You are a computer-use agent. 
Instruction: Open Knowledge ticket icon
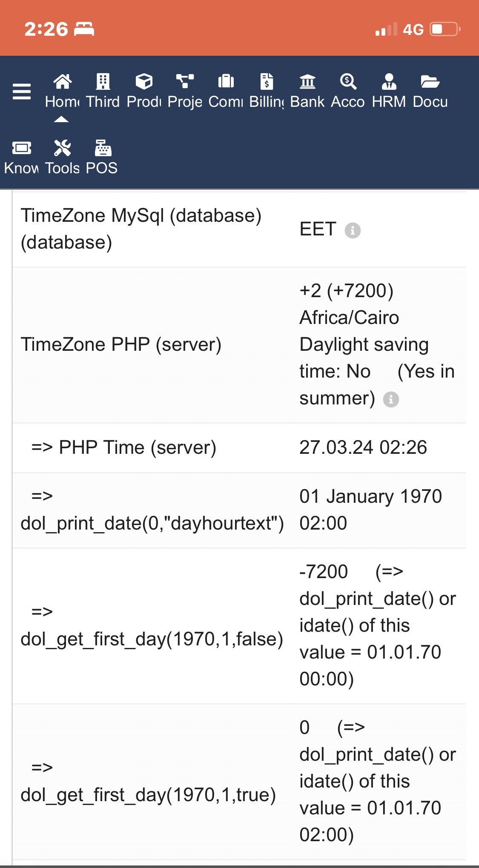[21, 148]
